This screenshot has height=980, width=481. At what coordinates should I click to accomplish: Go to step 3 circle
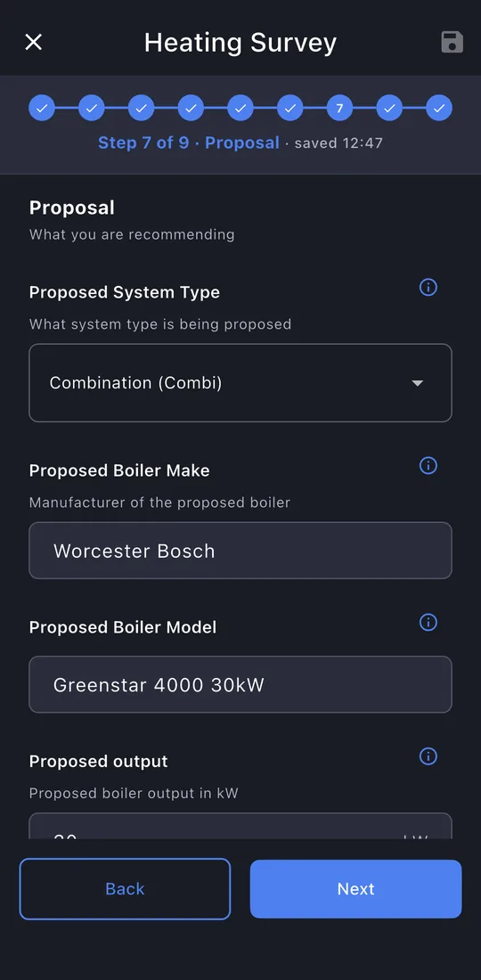point(141,108)
